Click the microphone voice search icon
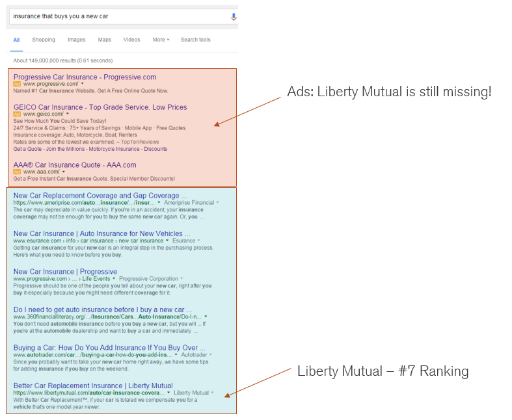This screenshot has height=420, width=512. click(234, 17)
